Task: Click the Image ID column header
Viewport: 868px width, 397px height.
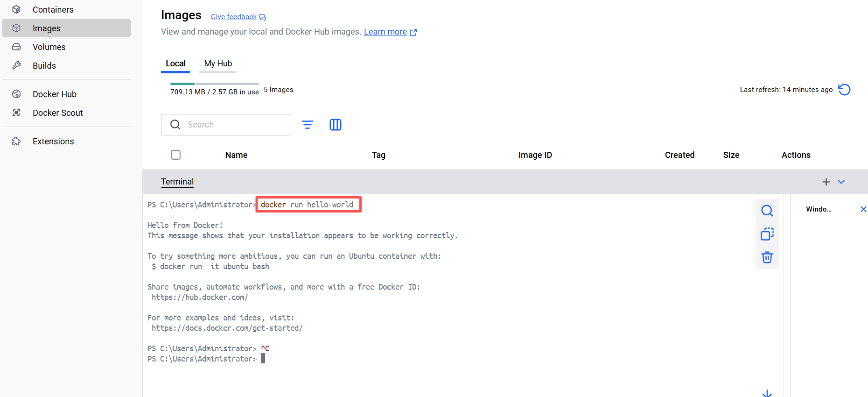Action: (x=535, y=155)
